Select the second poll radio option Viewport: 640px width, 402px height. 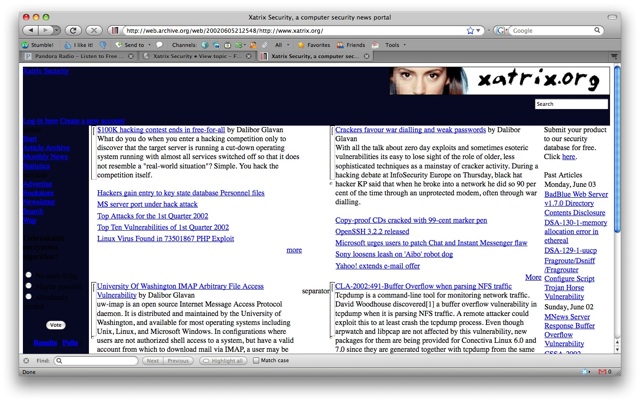29,286
